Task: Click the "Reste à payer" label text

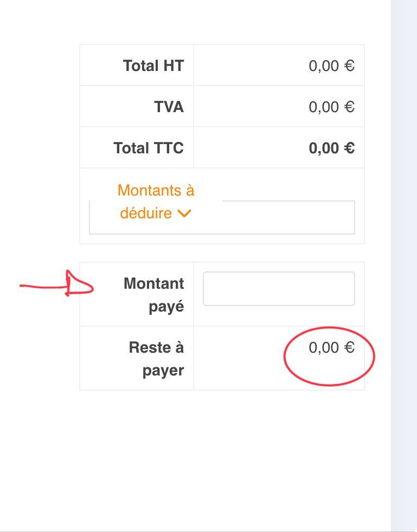Action: pos(157,359)
